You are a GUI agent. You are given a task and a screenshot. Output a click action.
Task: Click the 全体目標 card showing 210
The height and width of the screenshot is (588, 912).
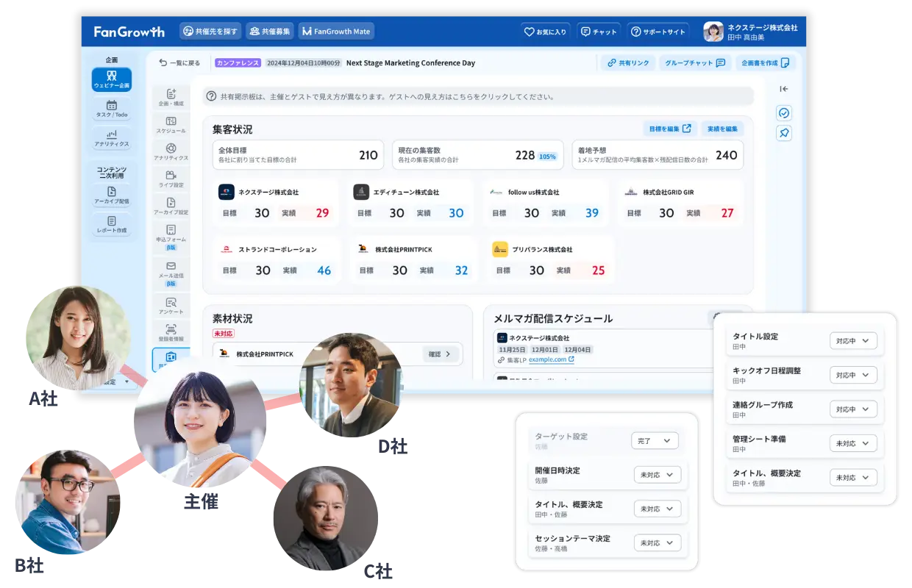click(299, 155)
